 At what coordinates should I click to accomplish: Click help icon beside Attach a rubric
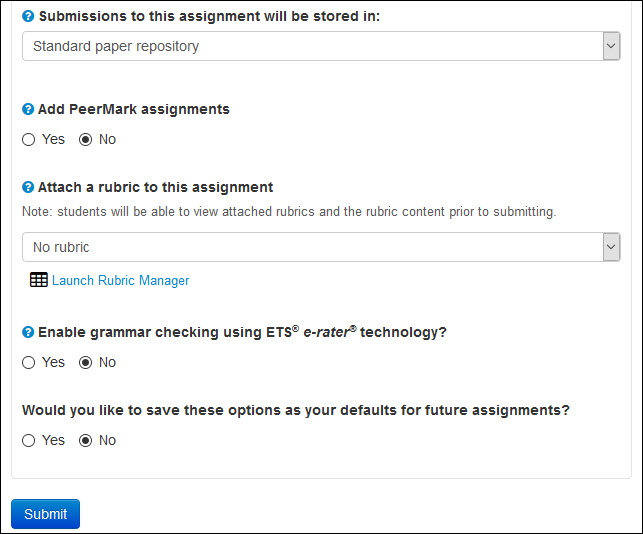pyautogui.click(x=28, y=187)
